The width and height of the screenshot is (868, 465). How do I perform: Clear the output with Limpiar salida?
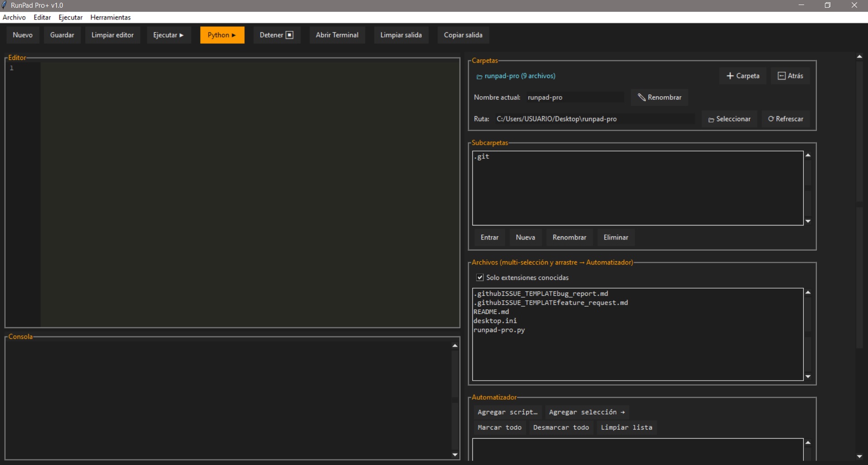coord(401,35)
